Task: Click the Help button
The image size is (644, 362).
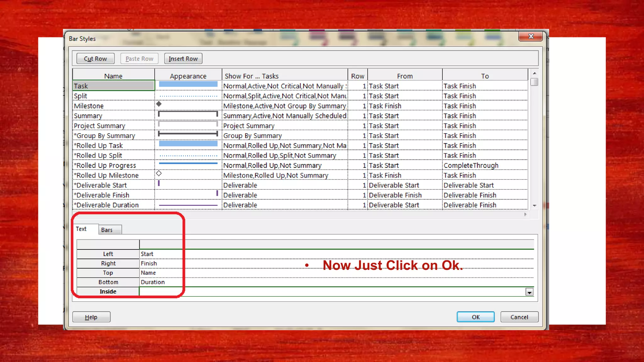Action: pos(91,317)
